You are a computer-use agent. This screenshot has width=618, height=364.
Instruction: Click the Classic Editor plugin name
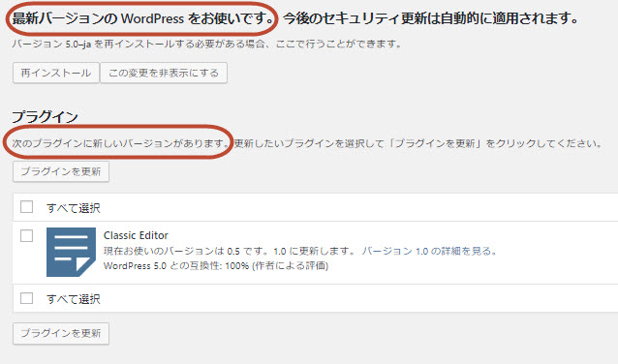tap(136, 235)
